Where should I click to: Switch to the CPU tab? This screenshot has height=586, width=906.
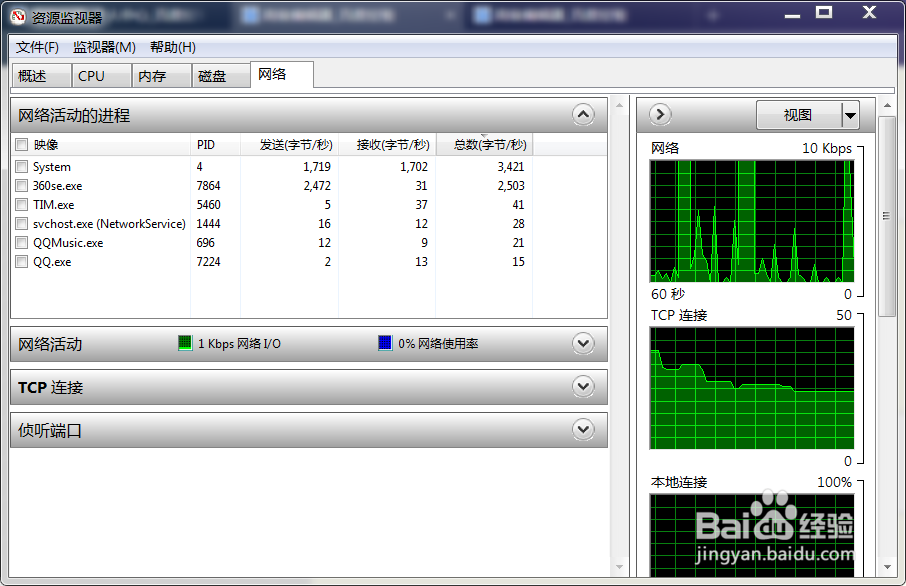coord(102,76)
